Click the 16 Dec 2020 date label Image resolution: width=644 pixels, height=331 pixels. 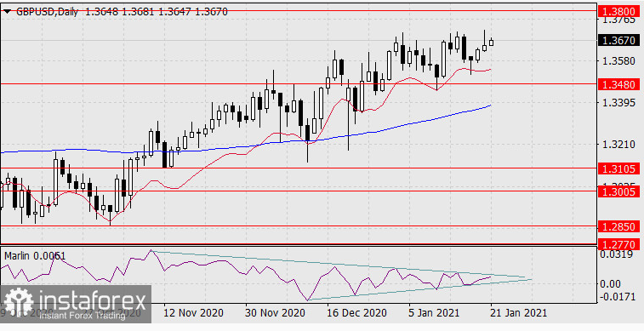pos(356,313)
